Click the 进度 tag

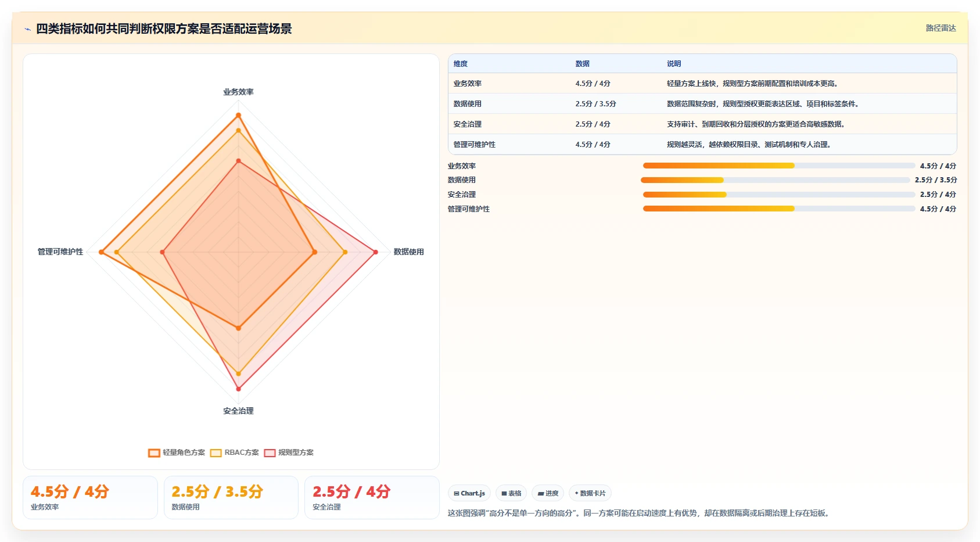coord(548,493)
